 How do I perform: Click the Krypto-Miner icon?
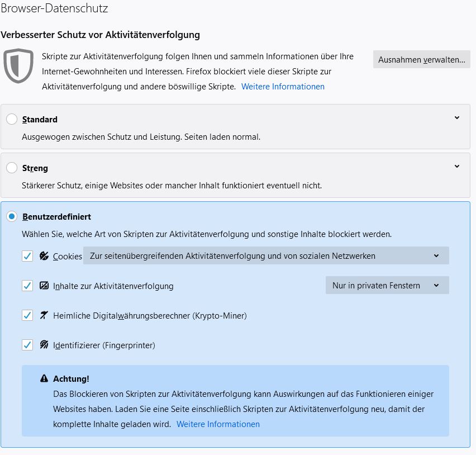point(44,315)
